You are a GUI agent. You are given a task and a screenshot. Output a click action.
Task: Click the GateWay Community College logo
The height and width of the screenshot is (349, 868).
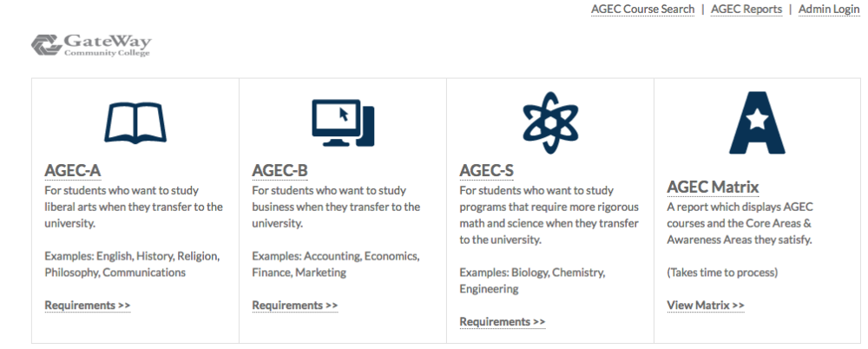pos(91,45)
